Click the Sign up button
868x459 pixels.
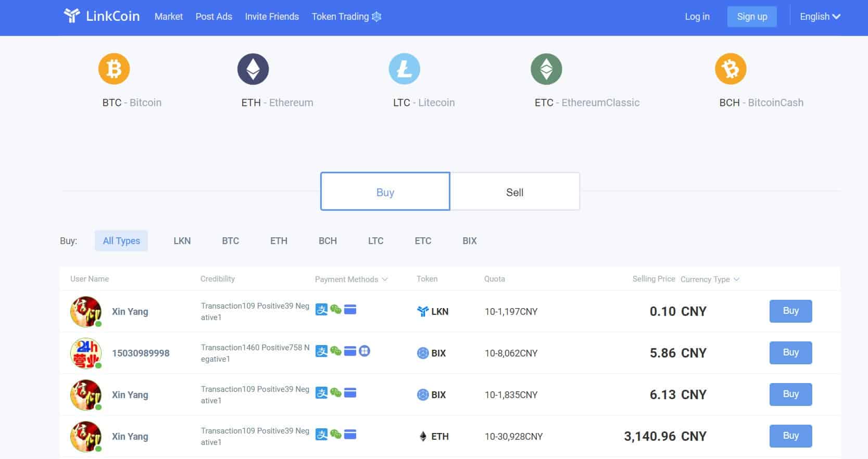(x=752, y=17)
